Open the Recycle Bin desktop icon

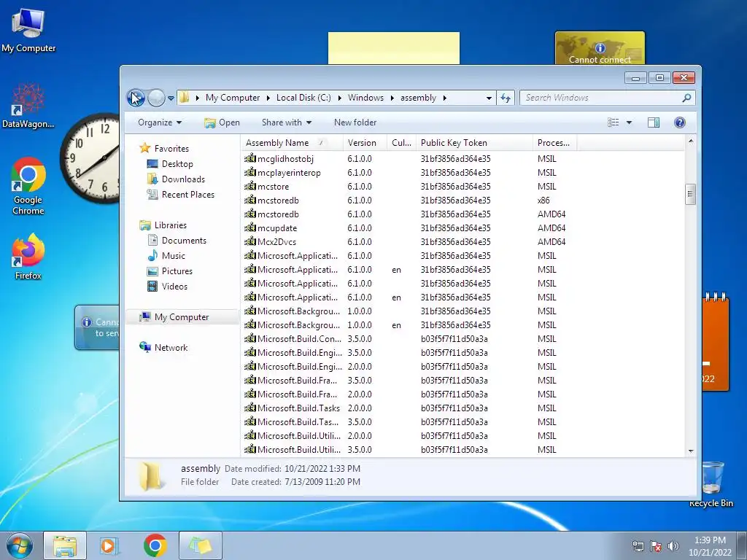(x=711, y=484)
